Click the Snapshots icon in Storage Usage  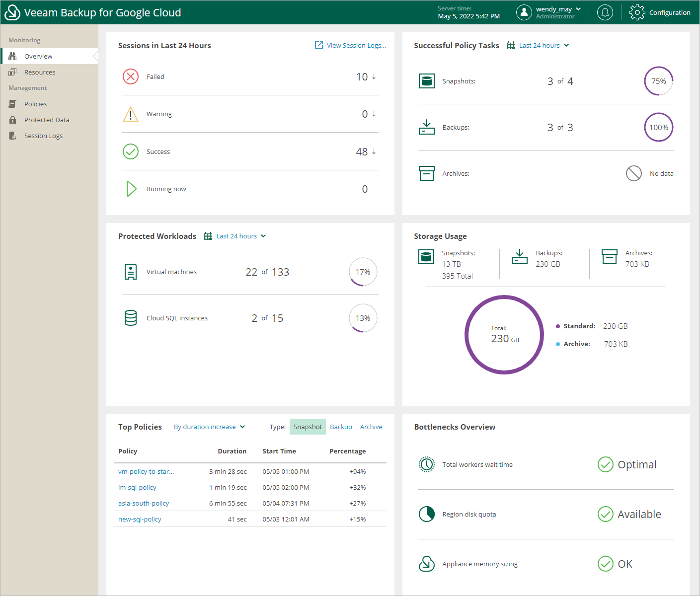coord(426,257)
